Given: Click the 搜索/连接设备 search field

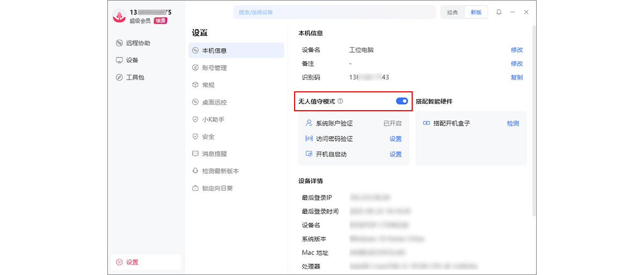Looking at the screenshot, I should pos(334,12).
